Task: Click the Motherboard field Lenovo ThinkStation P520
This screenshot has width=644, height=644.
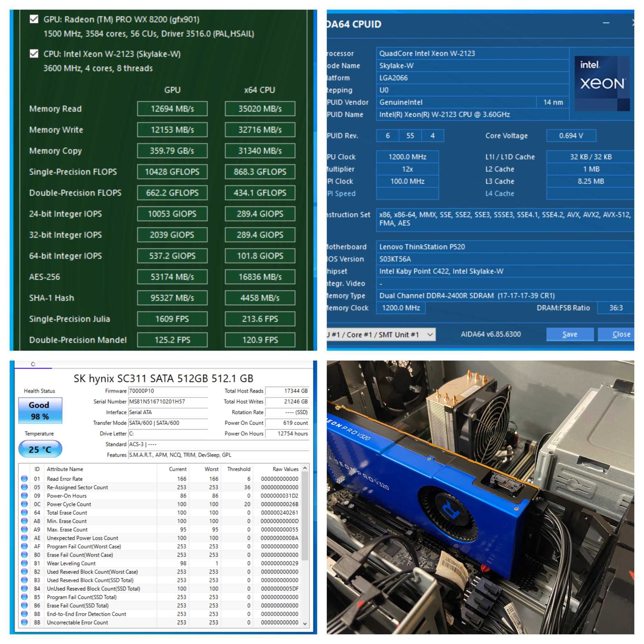Action: [505, 247]
